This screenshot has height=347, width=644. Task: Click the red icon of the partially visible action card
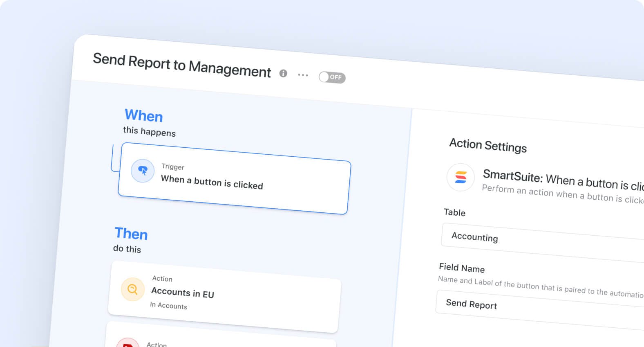pos(128,343)
